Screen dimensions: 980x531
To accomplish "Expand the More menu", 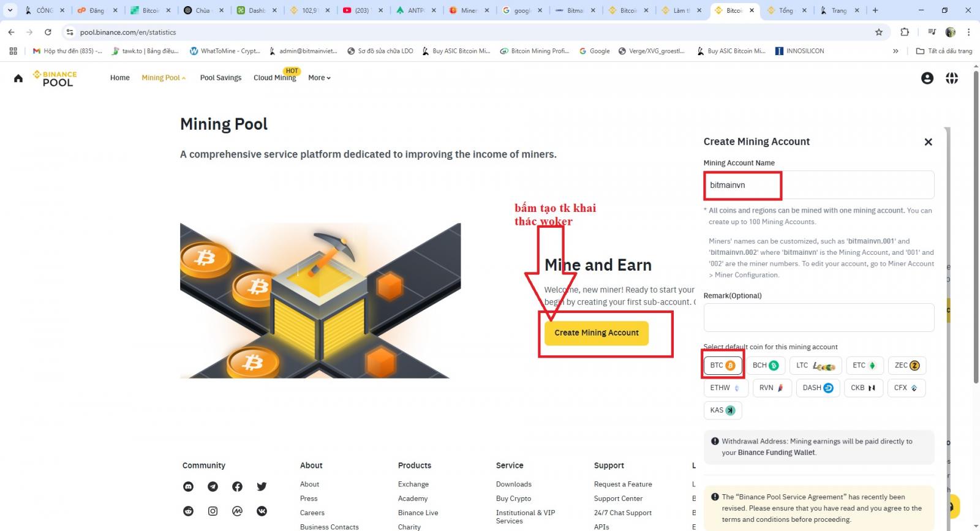I will pyautogui.click(x=319, y=78).
